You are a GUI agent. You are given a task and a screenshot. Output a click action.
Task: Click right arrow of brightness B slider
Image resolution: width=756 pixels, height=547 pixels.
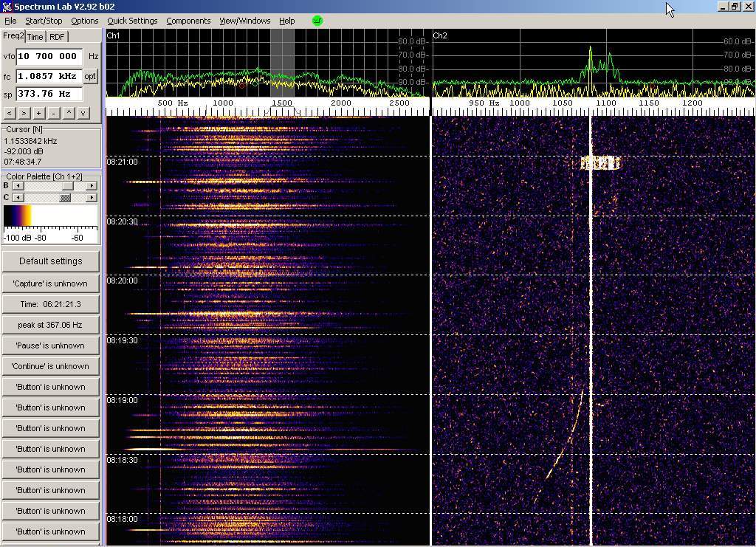(92, 186)
